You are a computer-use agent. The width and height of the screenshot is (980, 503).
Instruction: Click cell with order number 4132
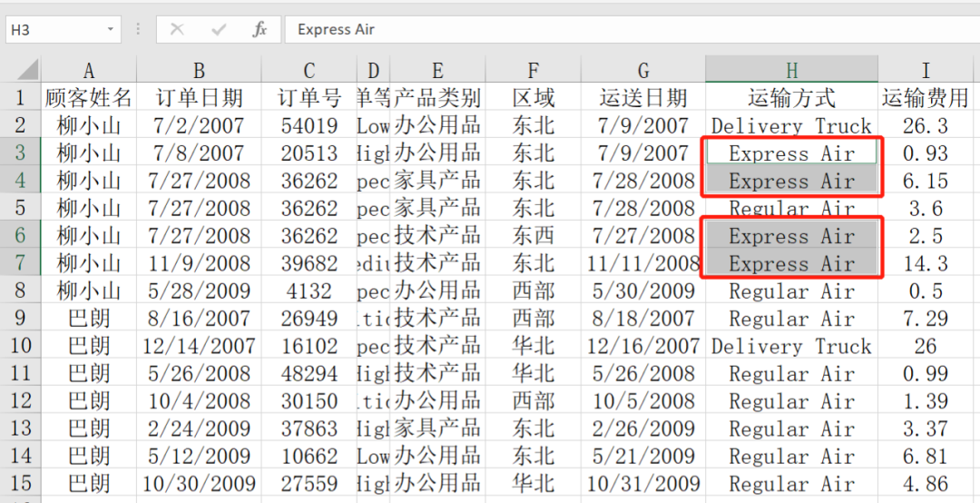(x=309, y=291)
